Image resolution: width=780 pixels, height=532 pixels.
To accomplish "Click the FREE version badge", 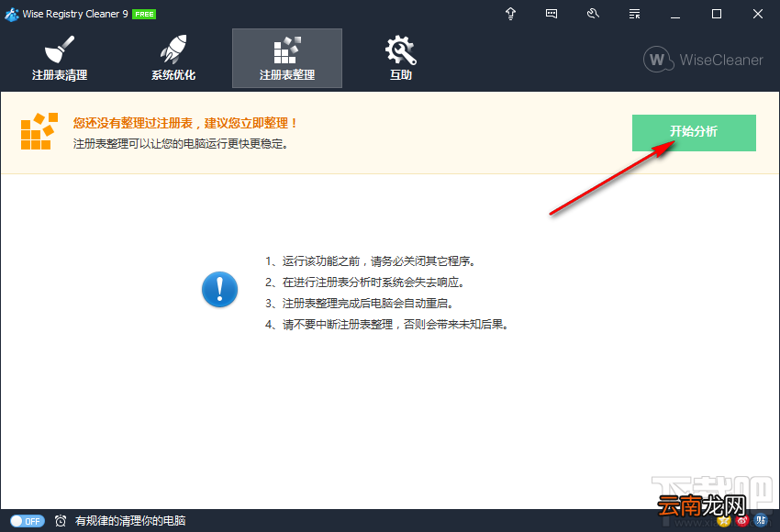I will tap(144, 15).
